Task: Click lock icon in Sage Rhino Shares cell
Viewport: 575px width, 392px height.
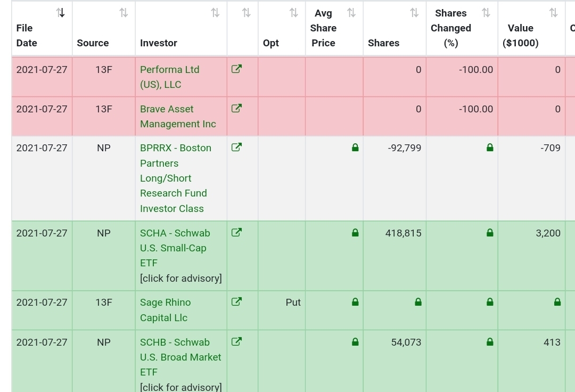Action: (x=418, y=303)
